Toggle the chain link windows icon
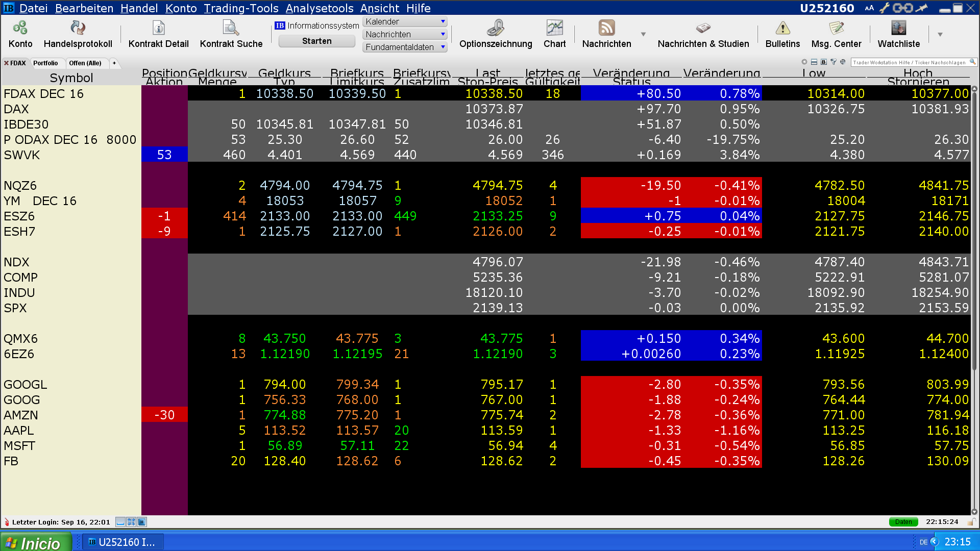The image size is (980, 551). point(902,8)
